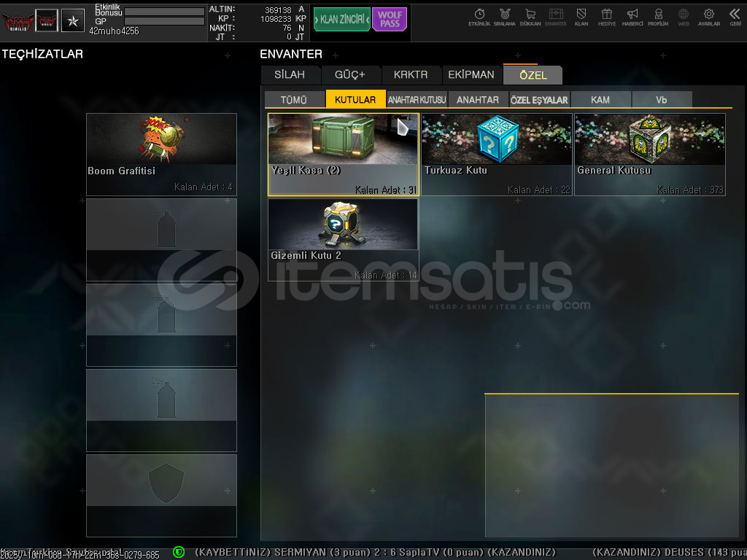This screenshot has width=747, height=560.
Task: Select the Kutular sub-tab
Action: click(x=355, y=99)
